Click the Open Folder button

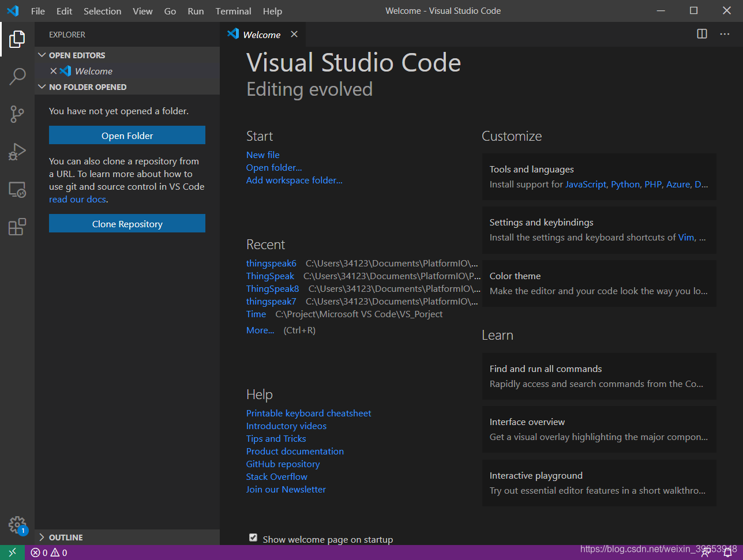click(127, 136)
